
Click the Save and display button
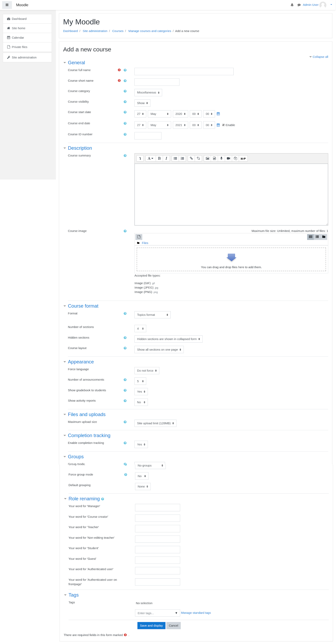tap(151, 625)
